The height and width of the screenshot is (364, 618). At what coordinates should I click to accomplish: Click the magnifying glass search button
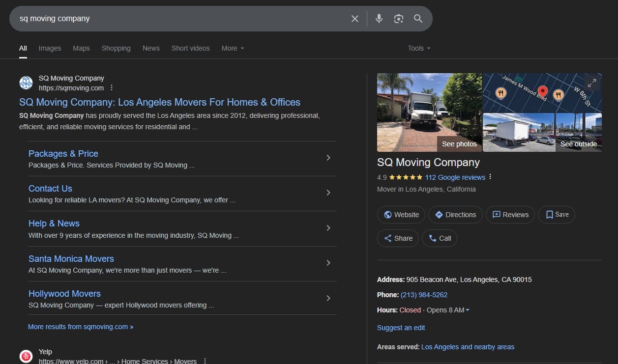pyautogui.click(x=418, y=19)
